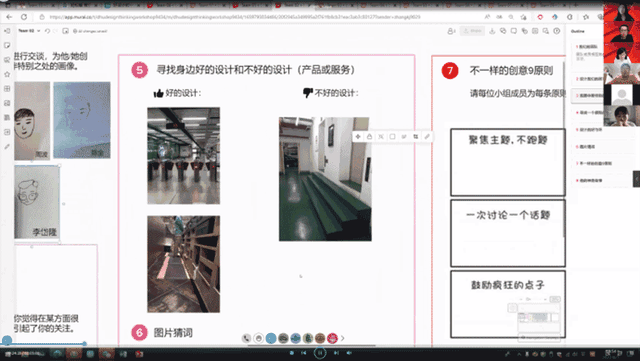Screen dimensions: 640x361
Task: Click the crop icon in the image toolbar
Action: [x=416, y=137]
